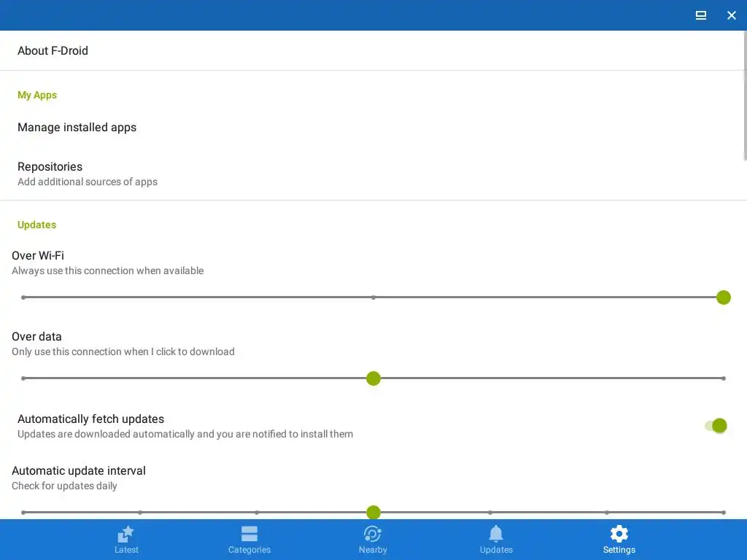
Task: Set Over data slider to leftmost end
Action: tap(23, 378)
